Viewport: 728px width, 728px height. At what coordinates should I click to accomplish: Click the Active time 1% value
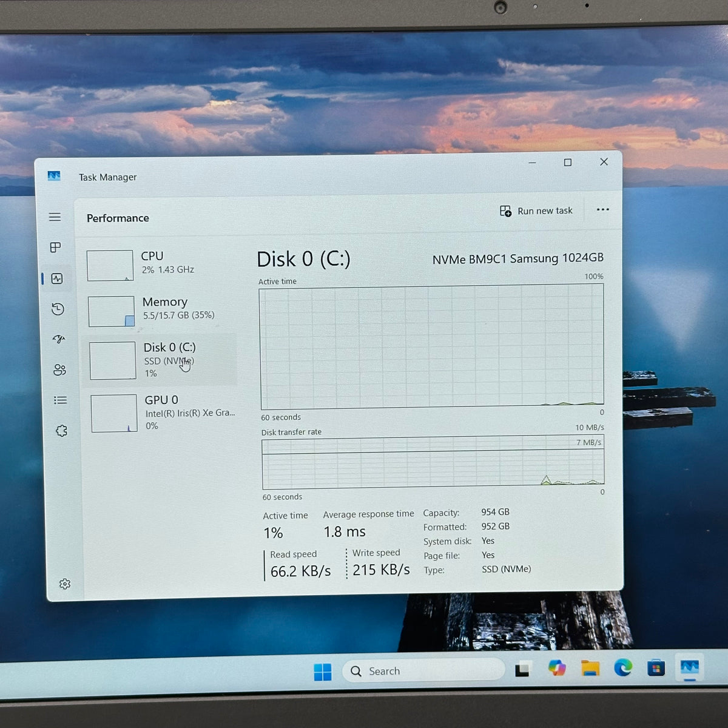pyautogui.click(x=273, y=533)
